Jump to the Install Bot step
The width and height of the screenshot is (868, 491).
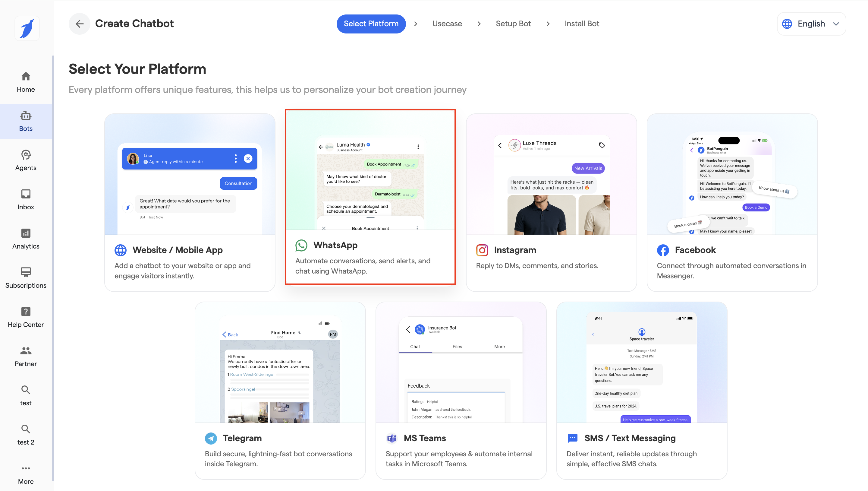[582, 24]
